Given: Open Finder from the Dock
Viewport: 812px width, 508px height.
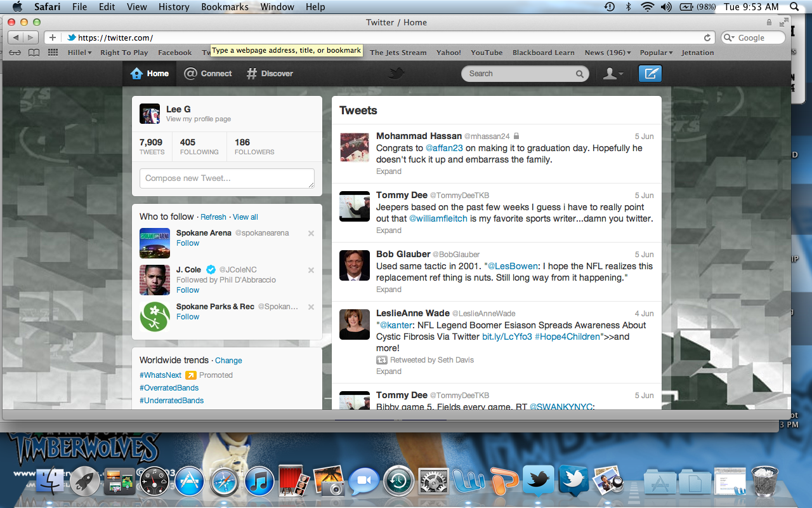Looking at the screenshot, I should [50, 482].
